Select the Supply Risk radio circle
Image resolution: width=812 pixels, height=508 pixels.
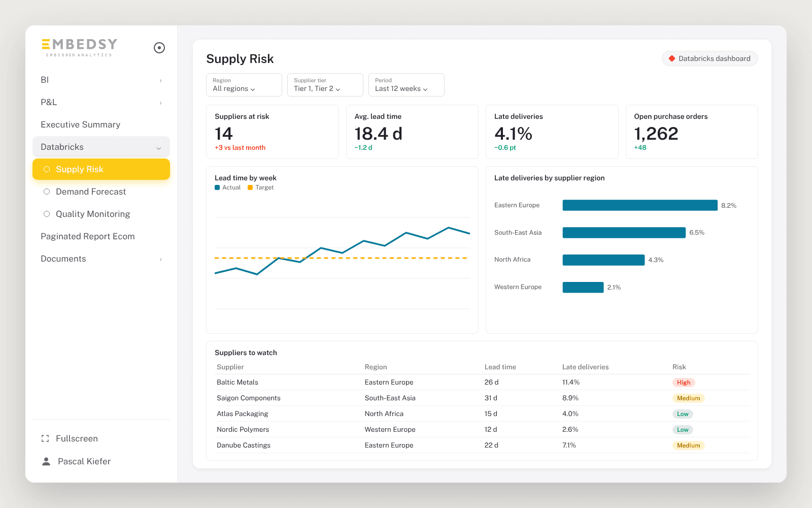47,169
